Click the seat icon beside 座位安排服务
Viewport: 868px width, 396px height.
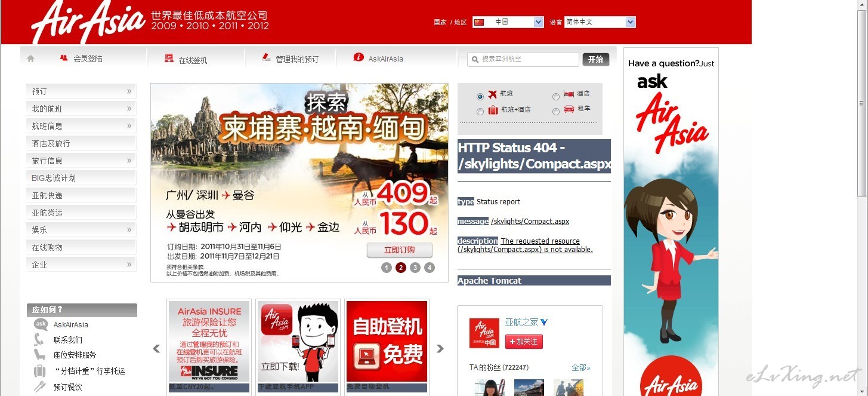[x=40, y=355]
